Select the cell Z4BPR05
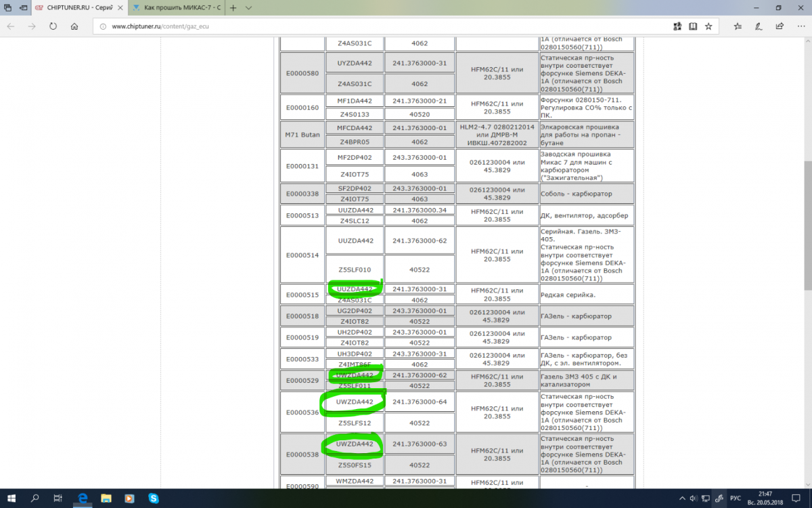 [x=355, y=142]
